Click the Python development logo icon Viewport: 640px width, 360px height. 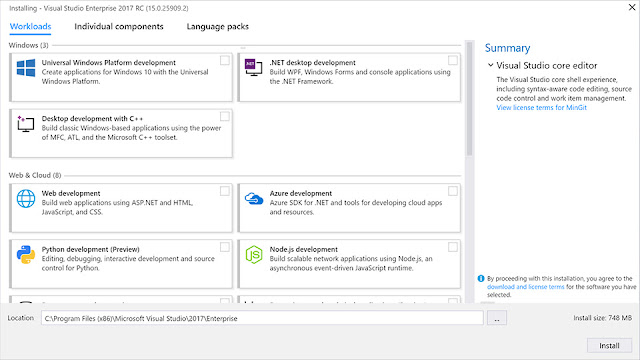[x=26, y=255]
